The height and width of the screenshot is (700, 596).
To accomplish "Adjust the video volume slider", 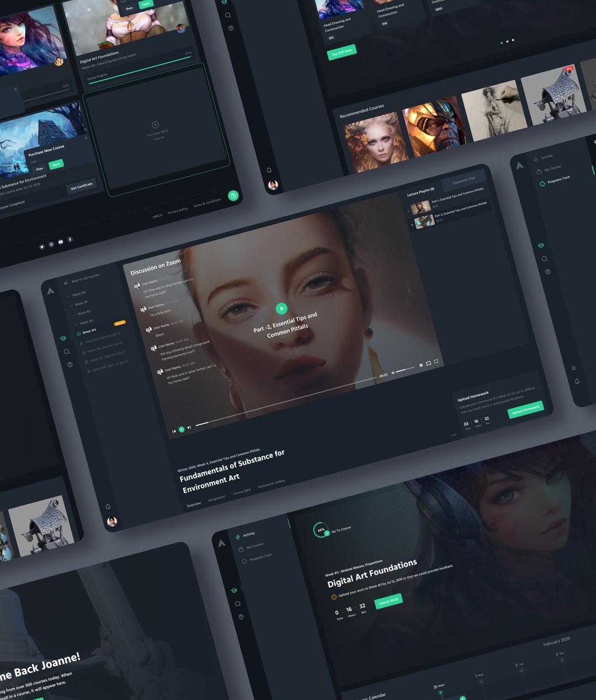I will (405, 369).
